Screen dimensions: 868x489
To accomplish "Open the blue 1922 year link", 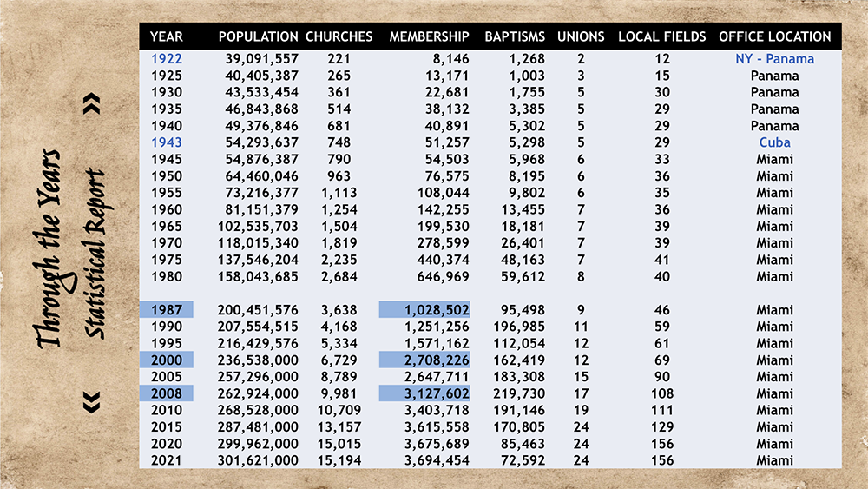I will click(167, 59).
